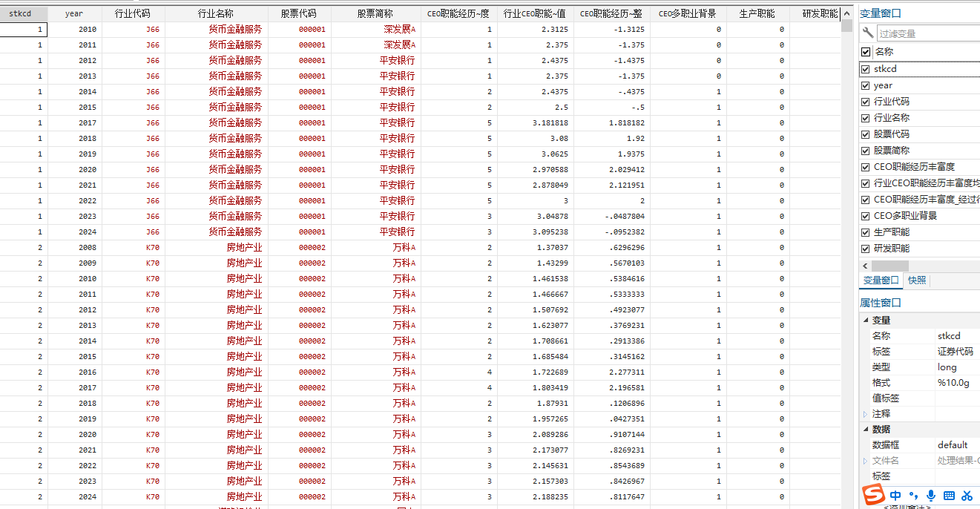Click the variable list horizontal scrollbar thumb
980x509 pixels.
click(x=890, y=266)
